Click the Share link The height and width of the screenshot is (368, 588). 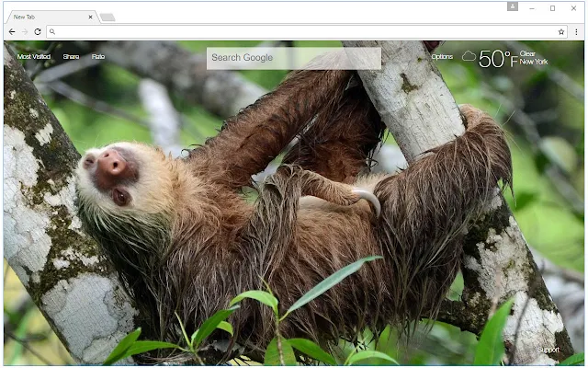click(x=71, y=57)
